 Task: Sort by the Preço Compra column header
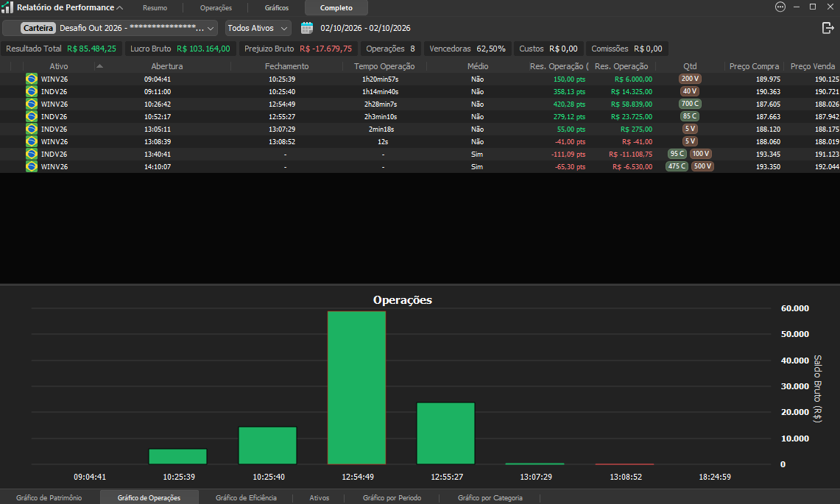754,66
